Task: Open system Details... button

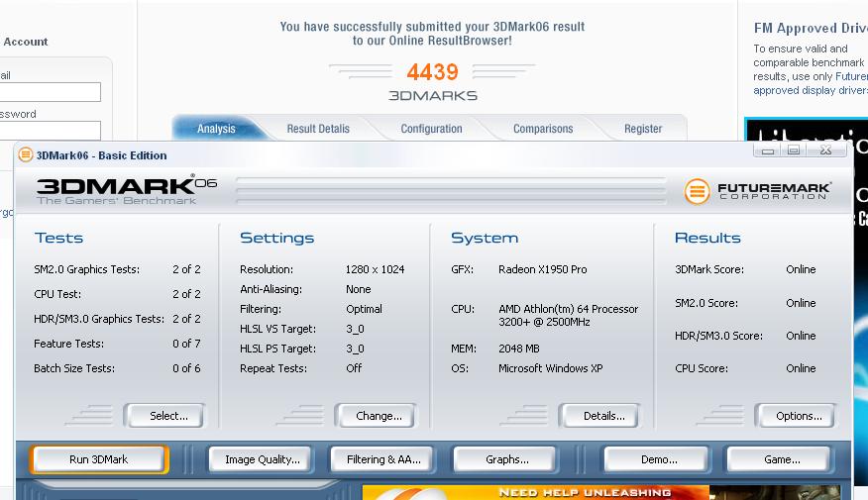Action: pyautogui.click(x=599, y=416)
